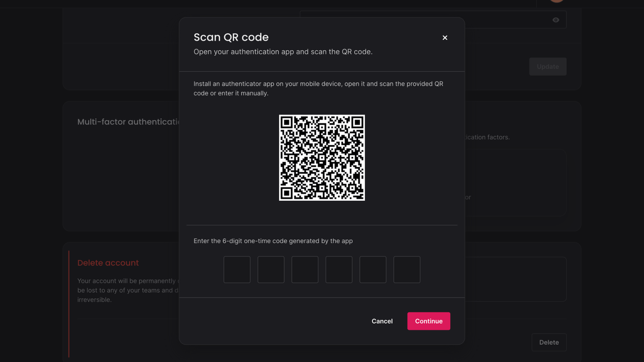Click the Scan QR code title
The height and width of the screenshot is (362, 644).
(231, 37)
